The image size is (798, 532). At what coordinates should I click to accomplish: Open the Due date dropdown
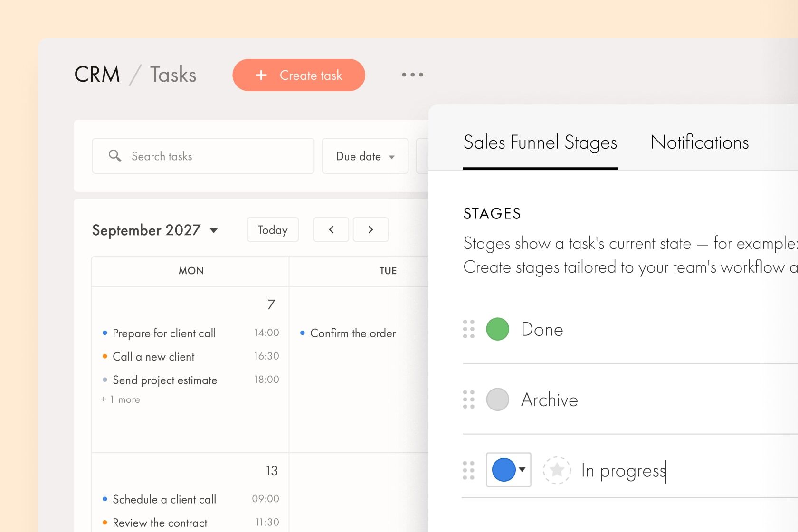coord(365,156)
